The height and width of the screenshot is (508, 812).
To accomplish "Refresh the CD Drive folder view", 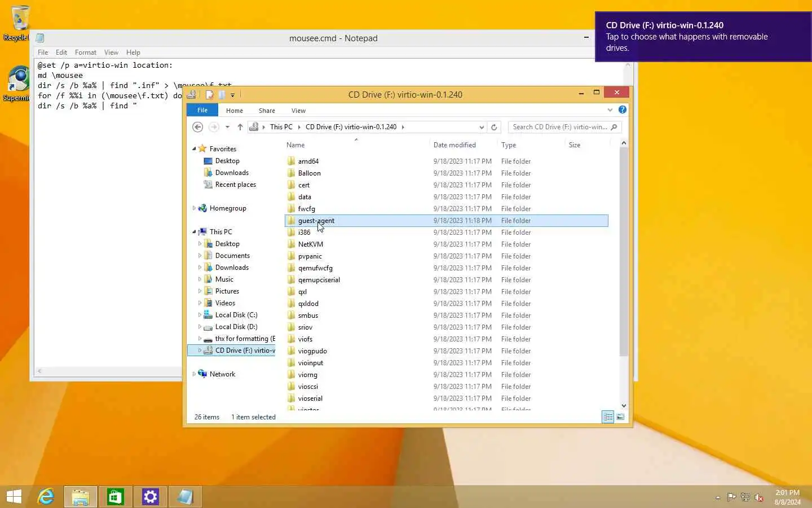I will click(494, 127).
